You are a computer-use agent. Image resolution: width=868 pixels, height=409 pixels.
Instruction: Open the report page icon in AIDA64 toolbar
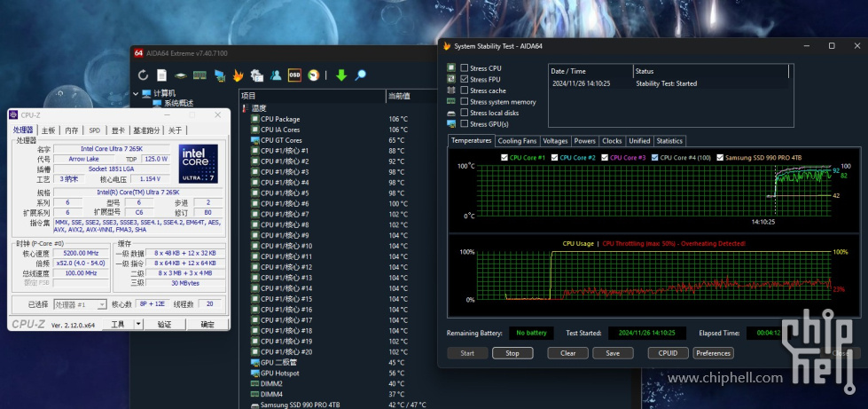(161, 75)
